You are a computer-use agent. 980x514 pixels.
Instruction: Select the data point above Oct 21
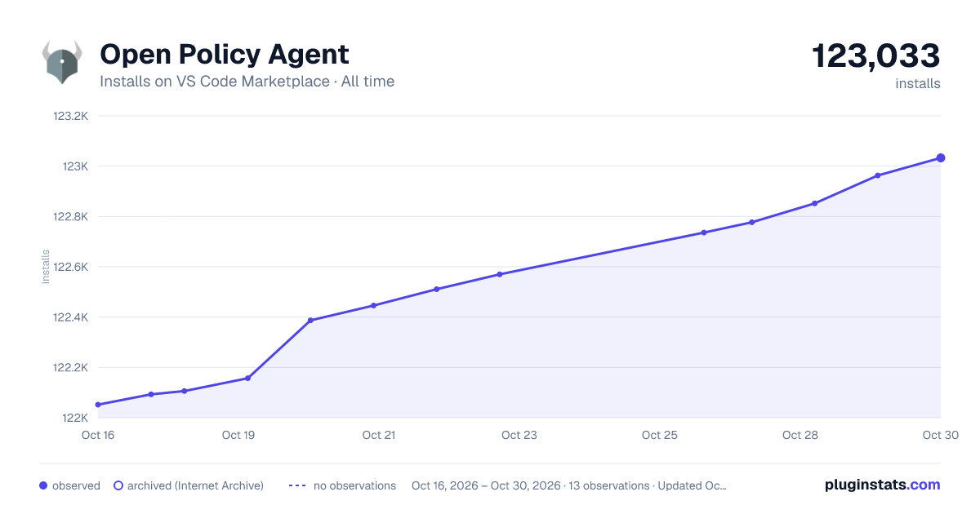(x=373, y=305)
